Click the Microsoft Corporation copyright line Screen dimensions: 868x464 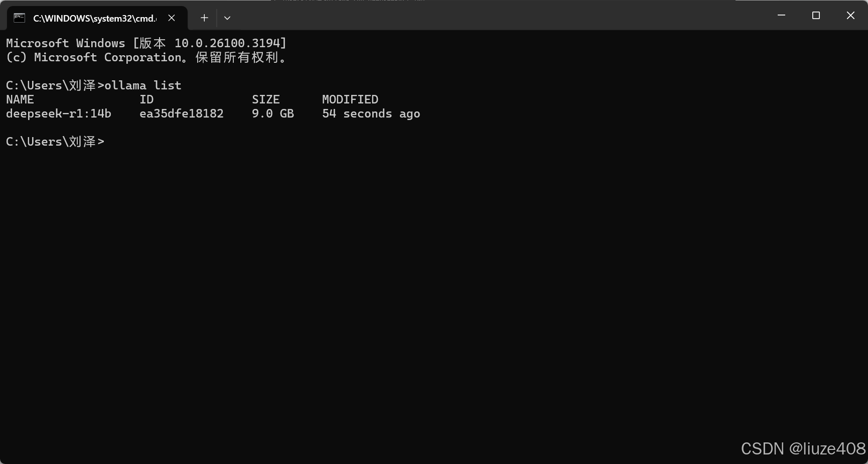147,57
